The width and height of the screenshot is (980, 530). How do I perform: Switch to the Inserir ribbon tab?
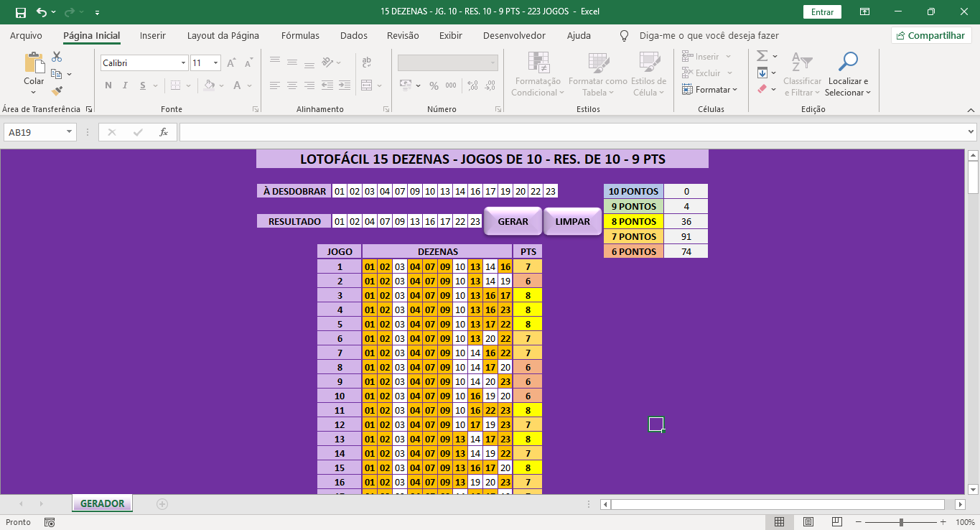tap(153, 35)
